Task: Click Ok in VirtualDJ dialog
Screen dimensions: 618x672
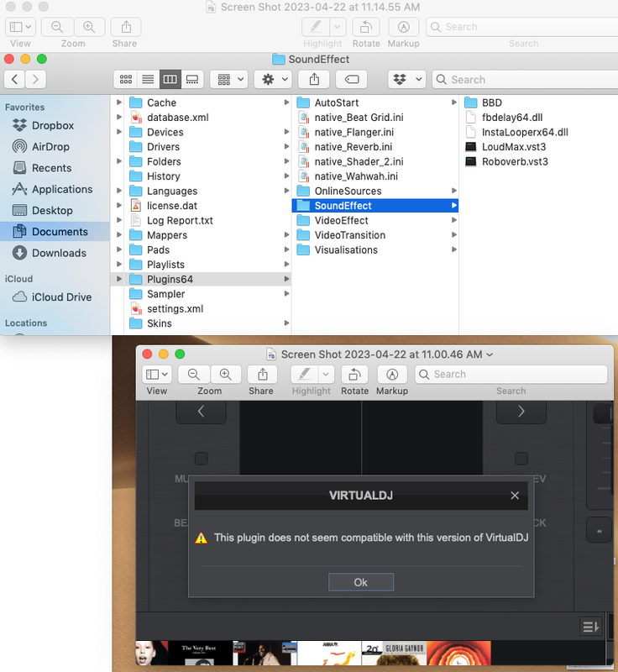Action: [x=360, y=582]
